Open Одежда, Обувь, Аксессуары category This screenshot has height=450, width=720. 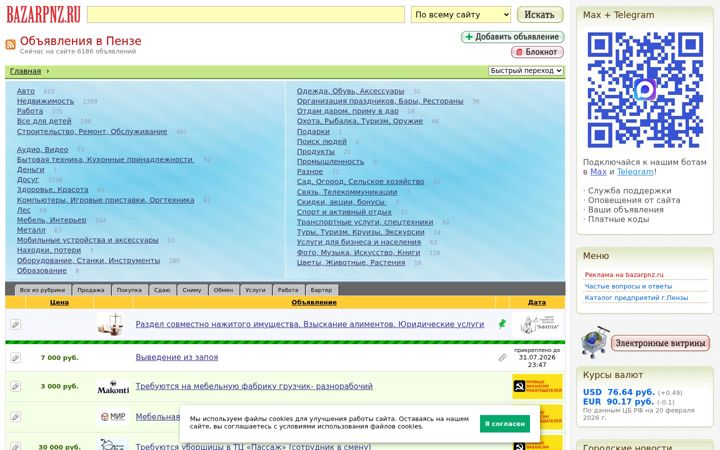coord(350,91)
